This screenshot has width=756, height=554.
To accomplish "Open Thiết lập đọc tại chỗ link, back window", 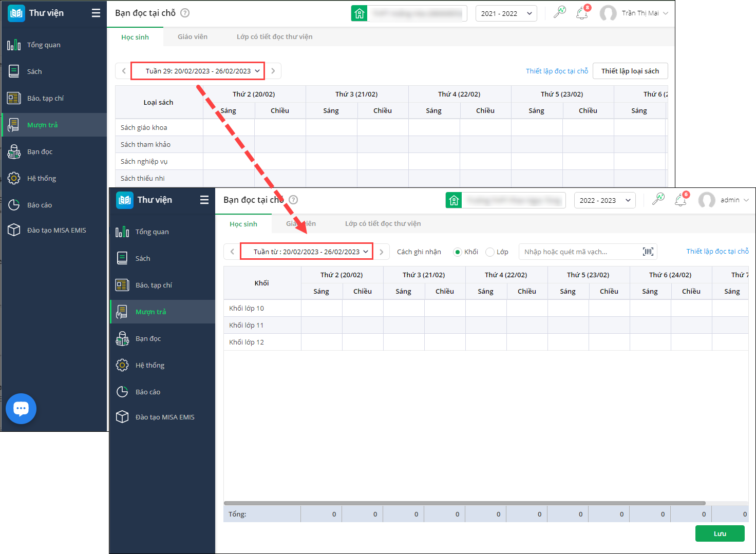I will [x=557, y=71].
